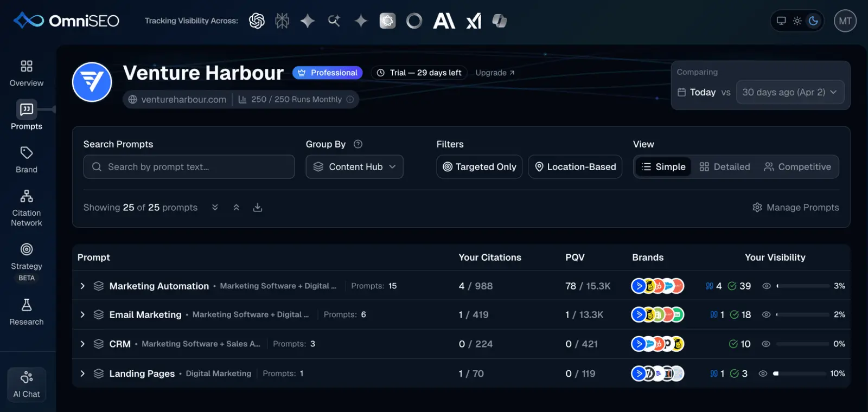Image resolution: width=868 pixels, height=412 pixels.
Task: Click the Venture Harbour brand logo
Action: (92, 82)
